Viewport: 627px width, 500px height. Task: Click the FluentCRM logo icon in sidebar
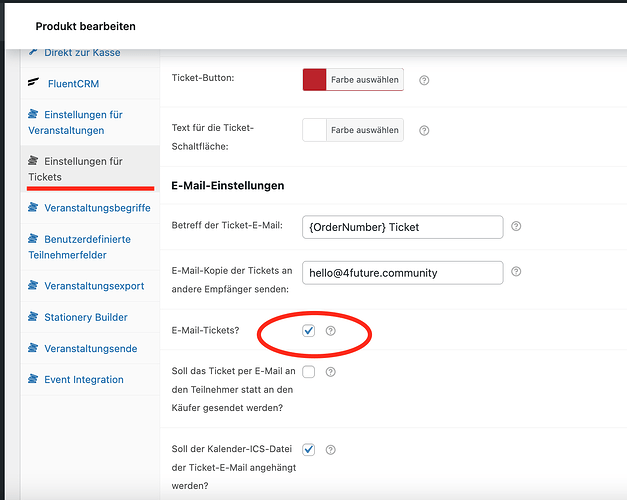point(34,83)
